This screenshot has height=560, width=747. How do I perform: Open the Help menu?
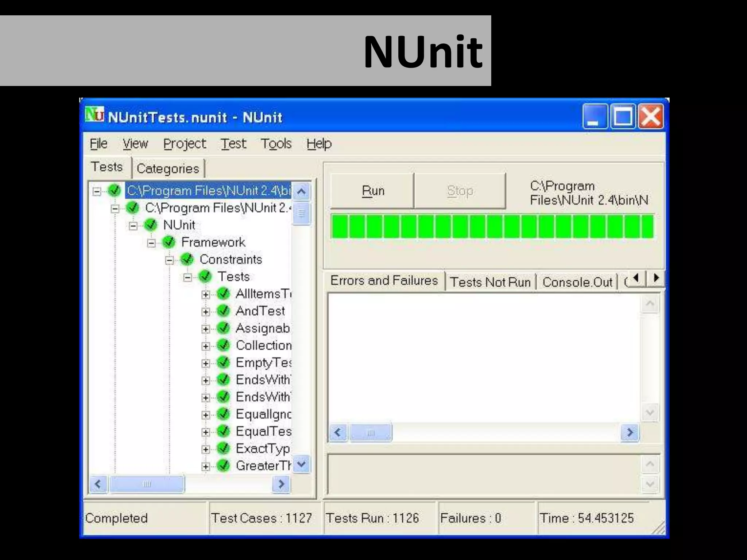(319, 144)
